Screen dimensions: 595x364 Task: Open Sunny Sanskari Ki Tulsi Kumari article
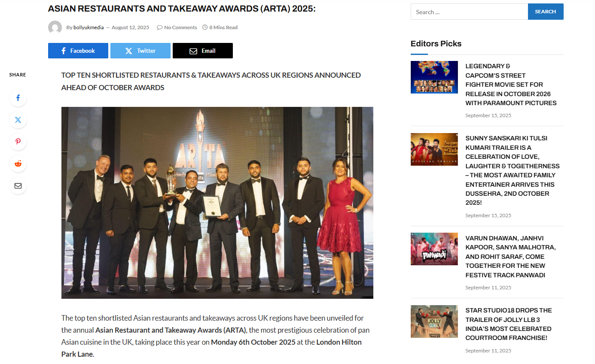pyautogui.click(x=513, y=170)
